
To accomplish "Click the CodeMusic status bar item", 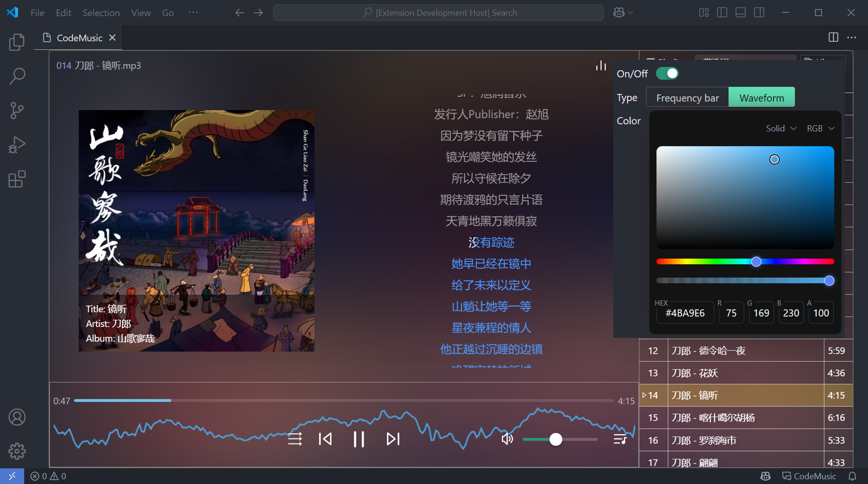I will coord(809,476).
